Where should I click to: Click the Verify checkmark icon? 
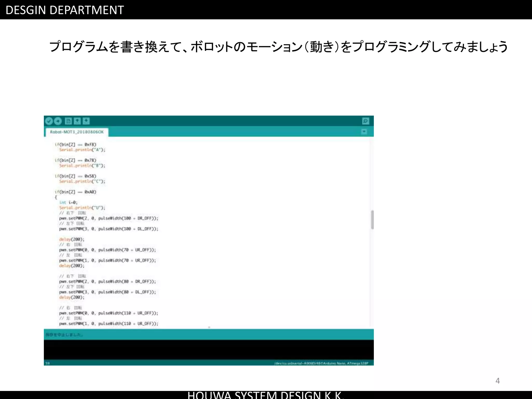coord(49,121)
